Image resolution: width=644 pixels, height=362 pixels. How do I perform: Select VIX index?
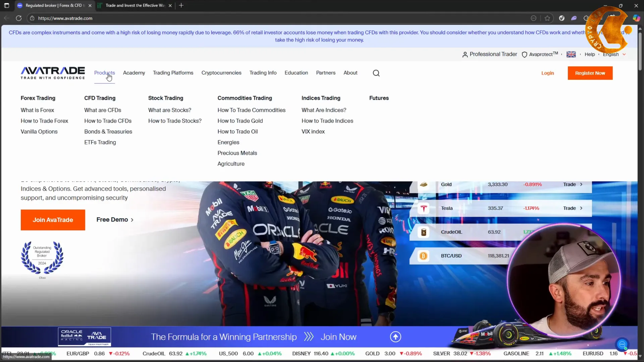point(313,131)
